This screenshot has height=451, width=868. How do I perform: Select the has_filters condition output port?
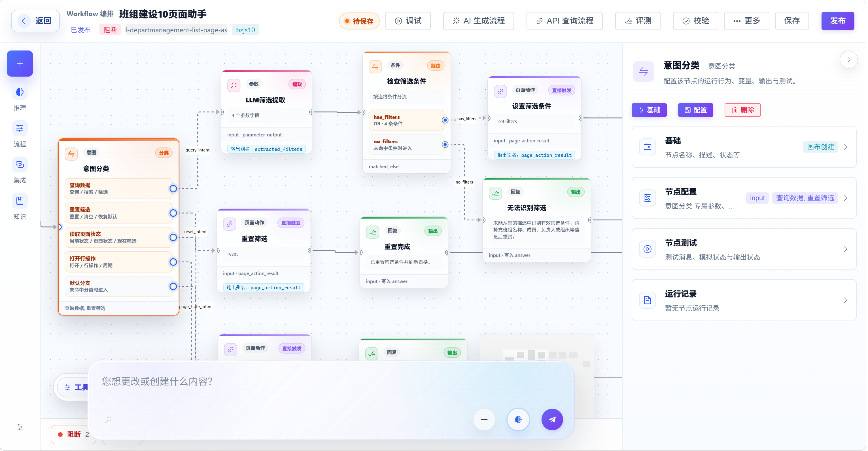[445, 120]
